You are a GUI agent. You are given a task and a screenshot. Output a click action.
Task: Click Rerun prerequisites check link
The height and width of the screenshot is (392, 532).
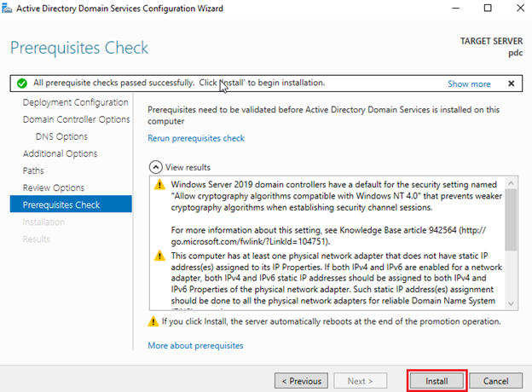[196, 138]
